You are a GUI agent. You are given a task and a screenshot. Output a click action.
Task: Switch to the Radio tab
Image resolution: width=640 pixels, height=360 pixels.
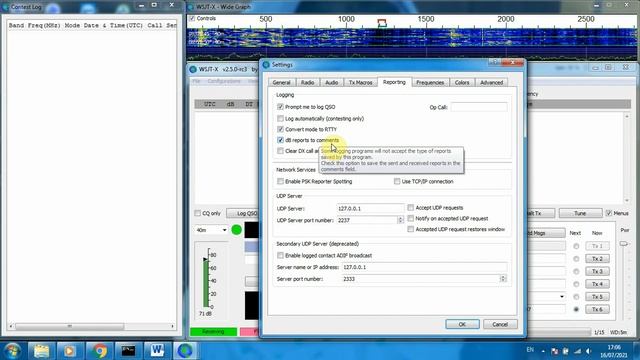pos(307,82)
